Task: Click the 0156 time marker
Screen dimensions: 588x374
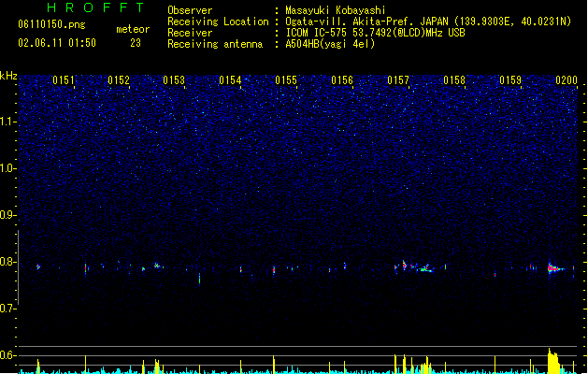Action: [342, 80]
